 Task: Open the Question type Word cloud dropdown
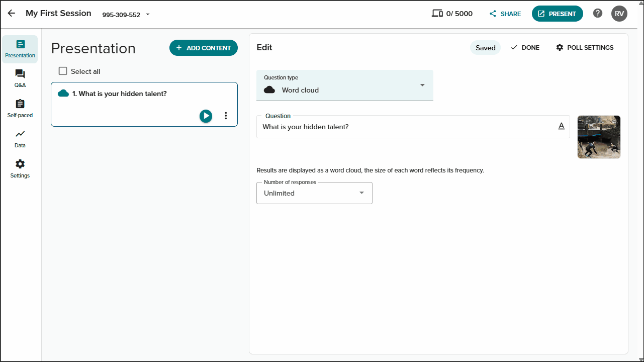[345, 85]
